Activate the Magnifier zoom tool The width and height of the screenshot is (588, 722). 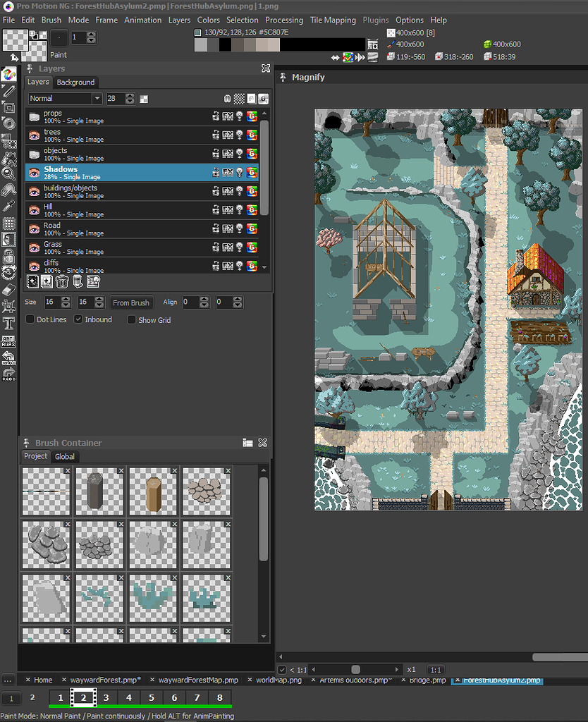(8, 173)
